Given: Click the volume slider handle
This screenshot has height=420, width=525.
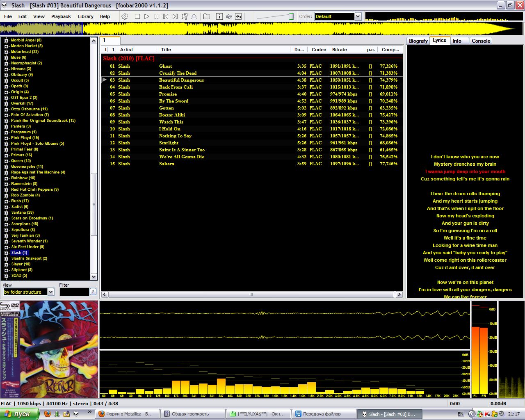Looking at the screenshot, I should click(x=291, y=16).
